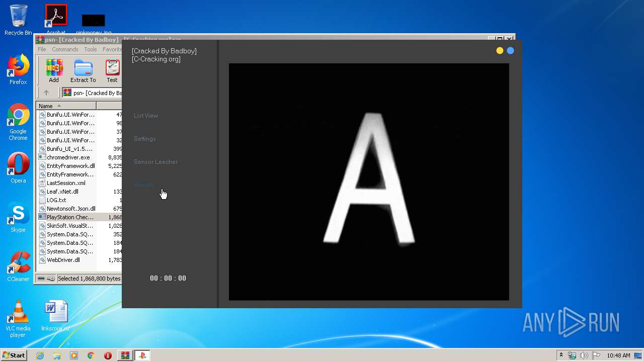Select Newtonsoft.Json.dll file row

click(x=79, y=209)
